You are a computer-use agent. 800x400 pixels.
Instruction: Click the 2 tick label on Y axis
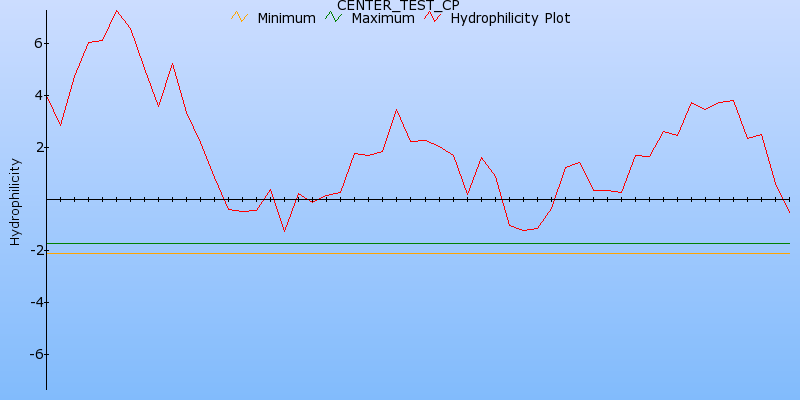tap(37, 148)
